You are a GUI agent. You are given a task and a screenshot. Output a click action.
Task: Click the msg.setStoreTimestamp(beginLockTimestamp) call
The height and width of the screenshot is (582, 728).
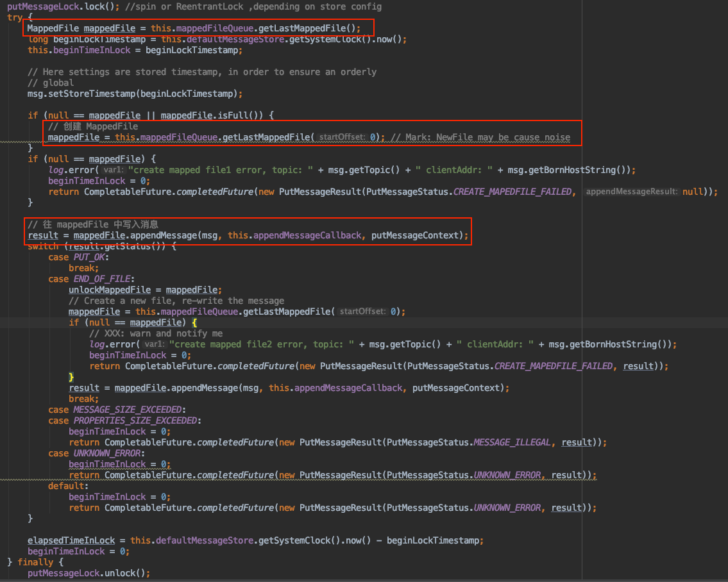point(135,94)
